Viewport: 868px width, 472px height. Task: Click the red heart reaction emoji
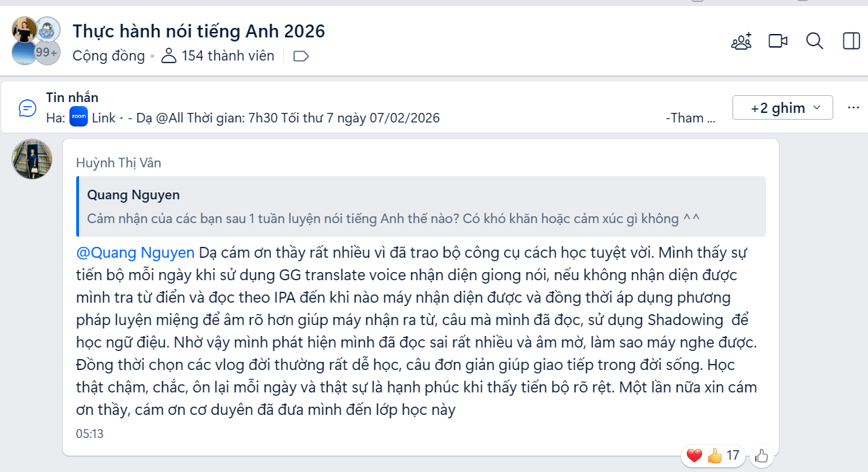(x=694, y=456)
